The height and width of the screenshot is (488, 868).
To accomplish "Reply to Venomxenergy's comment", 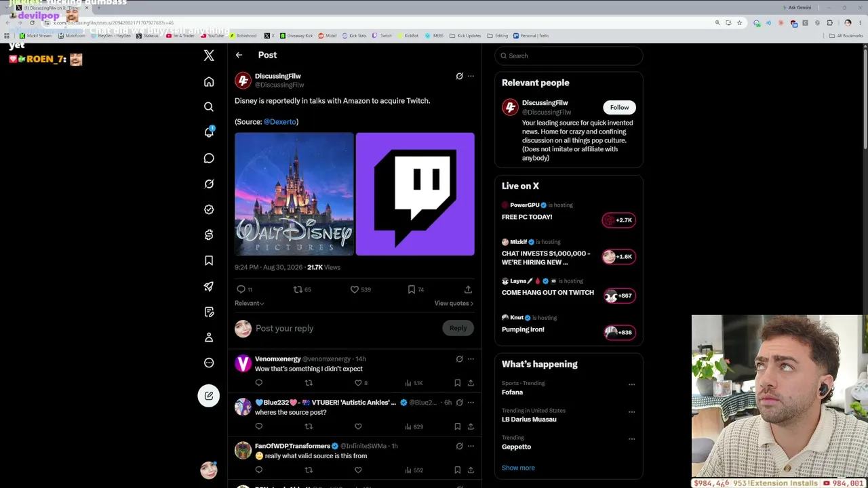I will pyautogui.click(x=259, y=383).
